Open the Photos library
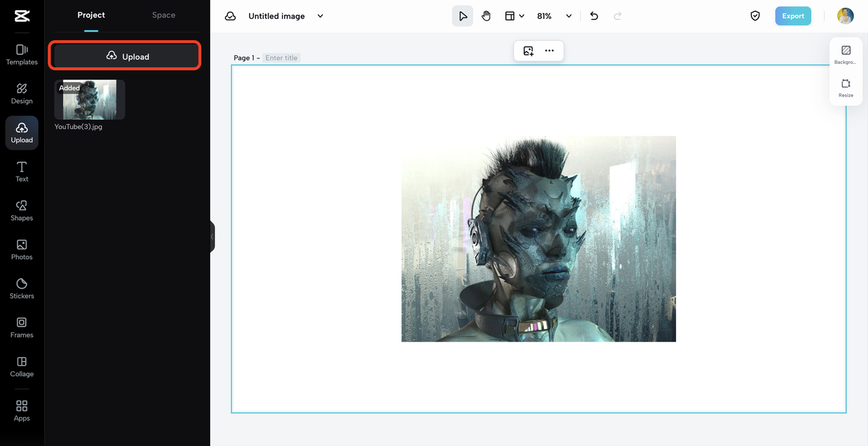Screen dimensions: 868x446 [22, 250]
